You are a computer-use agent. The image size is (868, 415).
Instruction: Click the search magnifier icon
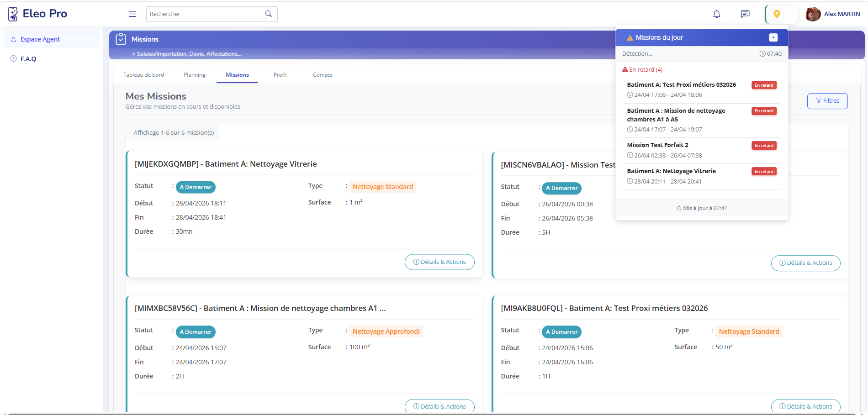(268, 14)
